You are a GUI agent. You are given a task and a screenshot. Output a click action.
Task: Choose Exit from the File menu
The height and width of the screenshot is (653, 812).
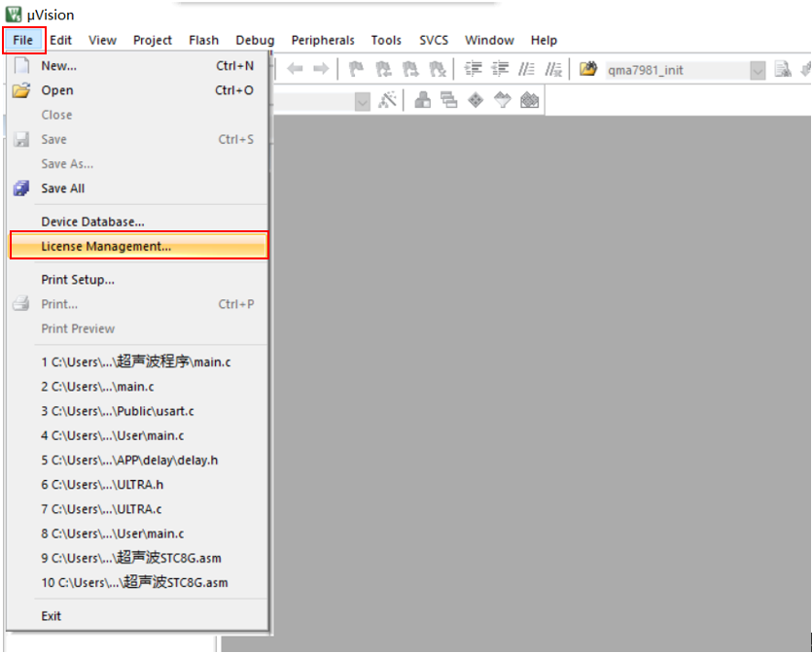click(138, 616)
